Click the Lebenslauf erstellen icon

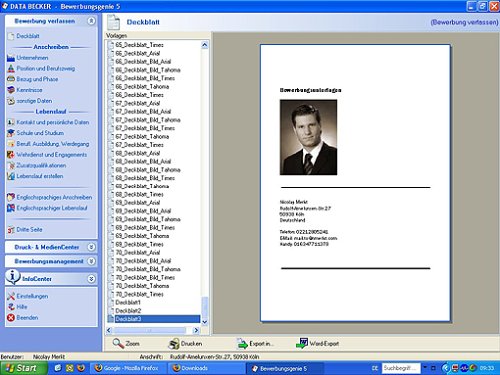pyautogui.click(x=11, y=176)
